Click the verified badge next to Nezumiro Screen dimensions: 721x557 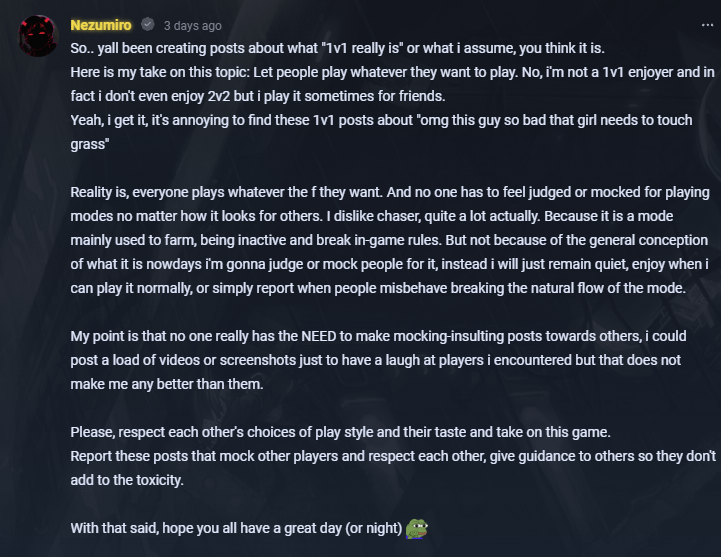tap(147, 25)
